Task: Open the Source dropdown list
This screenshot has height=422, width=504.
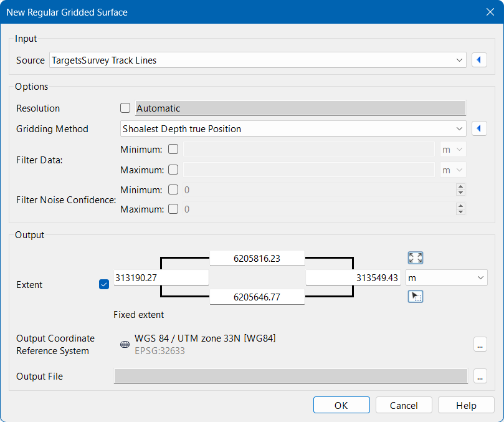Action: pos(257,60)
